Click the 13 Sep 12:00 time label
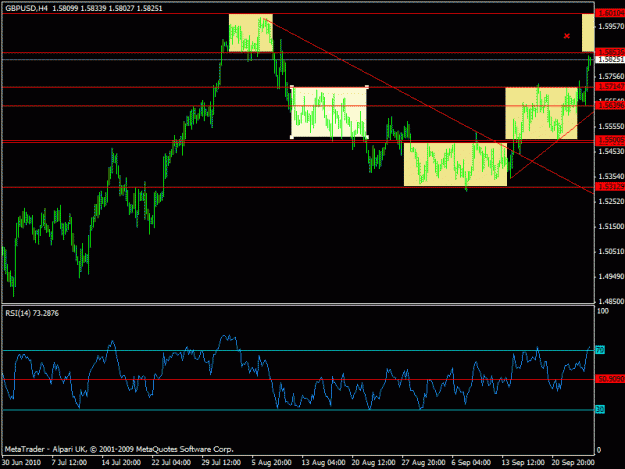The image size is (625, 469). click(x=523, y=463)
